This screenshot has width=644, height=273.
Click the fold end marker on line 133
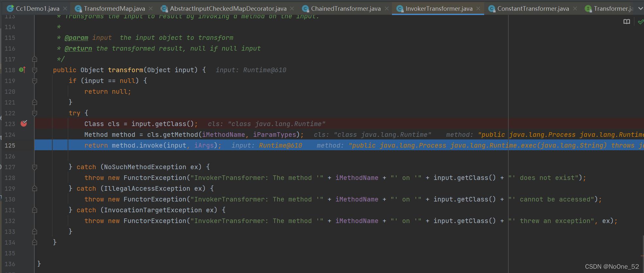[35, 232]
